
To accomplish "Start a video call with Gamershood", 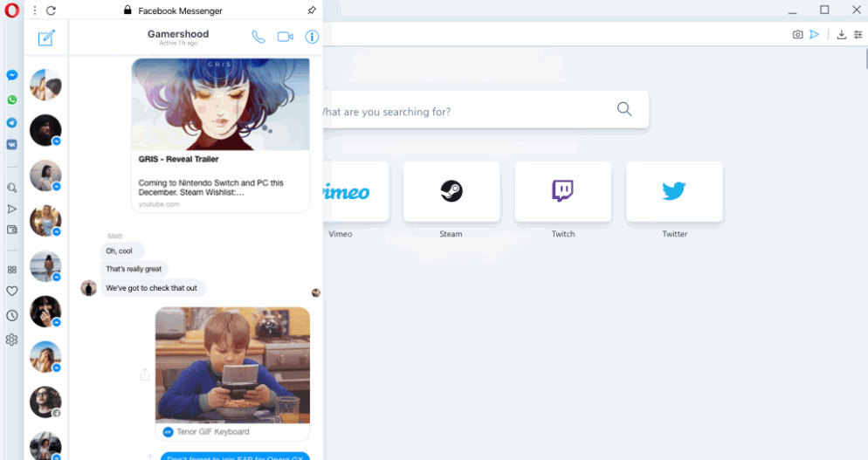I will (x=286, y=37).
